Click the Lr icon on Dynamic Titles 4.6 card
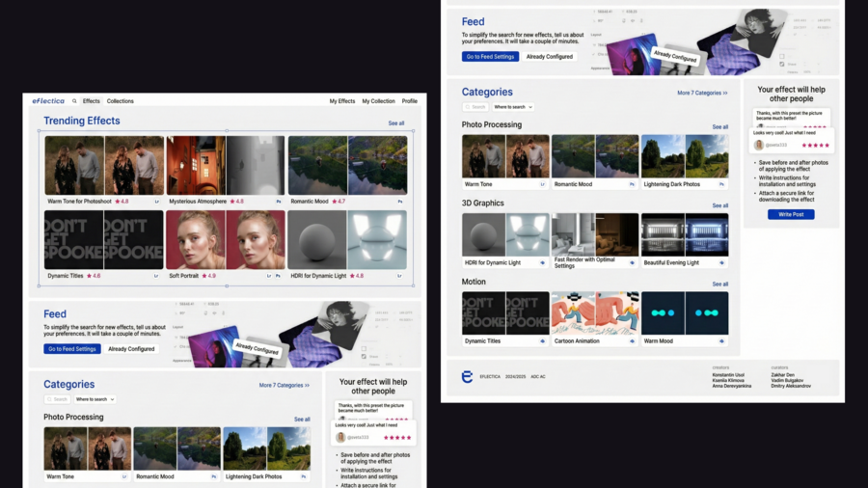The width and height of the screenshot is (868, 488). (x=156, y=276)
